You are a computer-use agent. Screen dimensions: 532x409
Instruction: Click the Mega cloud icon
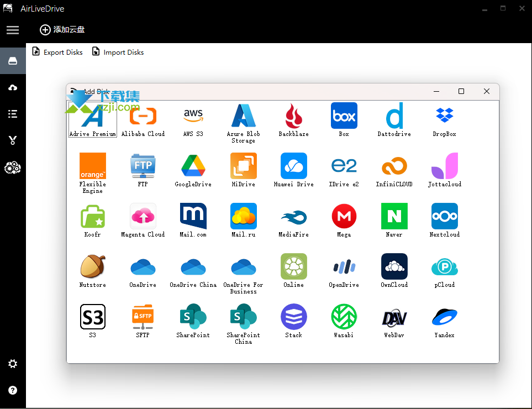click(x=344, y=216)
